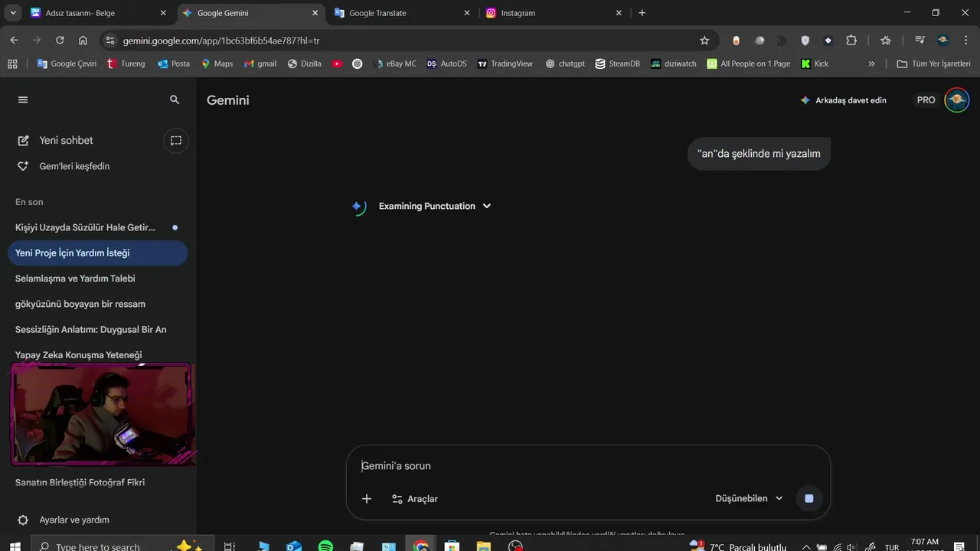Expand the Examining Punctuation thinking section
The width and height of the screenshot is (980, 551).
pos(435,206)
